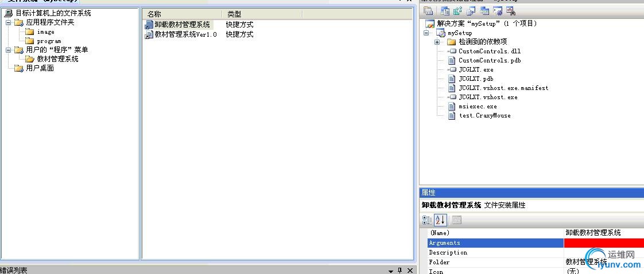
Task: Select JCGLXT.pdb in Solution Explorer
Action: click(476, 79)
